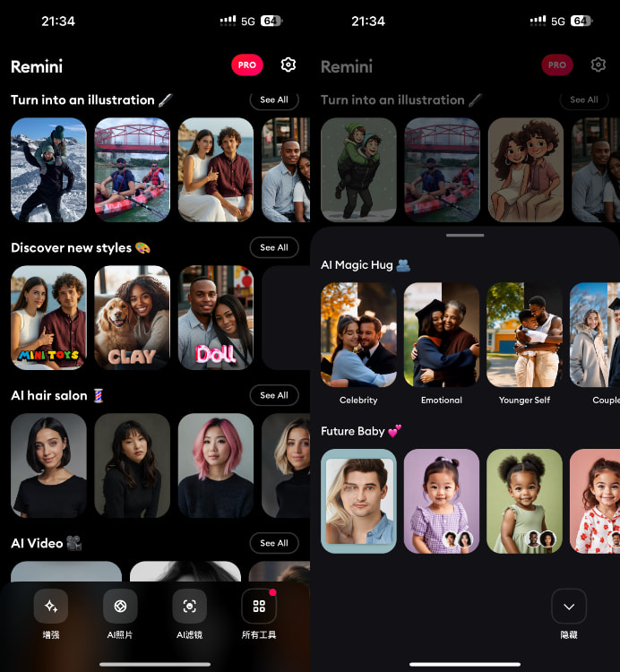Viewport: 620px width, 672px height.
Task: Tap the 21:34 clock on left status bar
Action: (x=58, y=21)
